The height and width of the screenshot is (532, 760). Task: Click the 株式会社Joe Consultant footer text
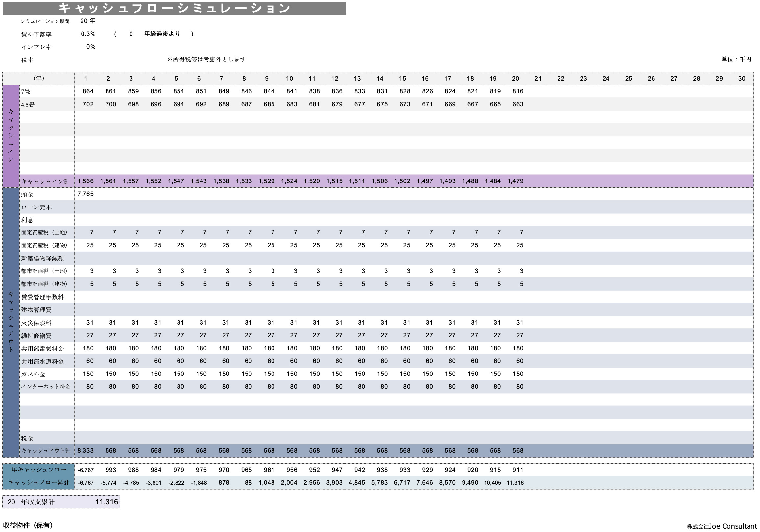(x=722, y=526)
